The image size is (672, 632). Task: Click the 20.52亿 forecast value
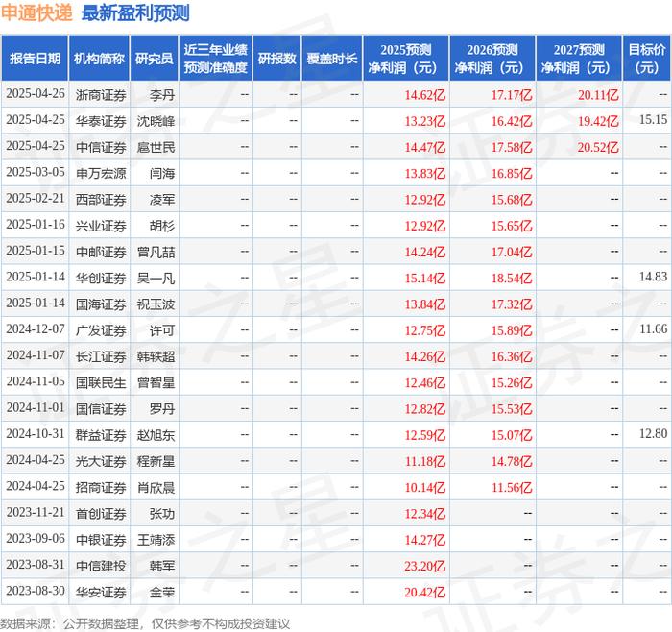598,147
